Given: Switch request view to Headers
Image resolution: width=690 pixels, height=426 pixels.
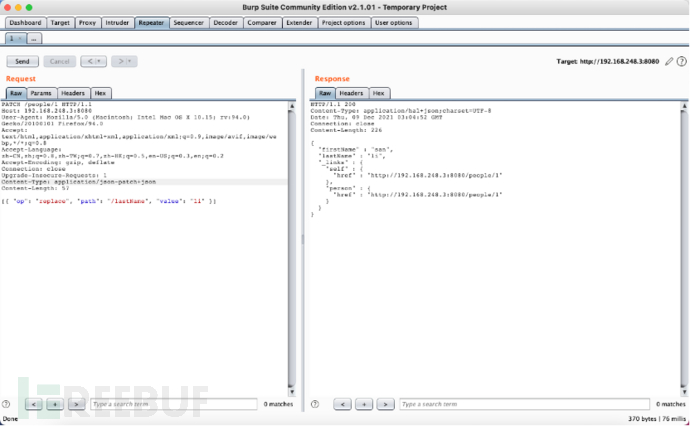Looking at the screenshot, I should click(73, 93).
